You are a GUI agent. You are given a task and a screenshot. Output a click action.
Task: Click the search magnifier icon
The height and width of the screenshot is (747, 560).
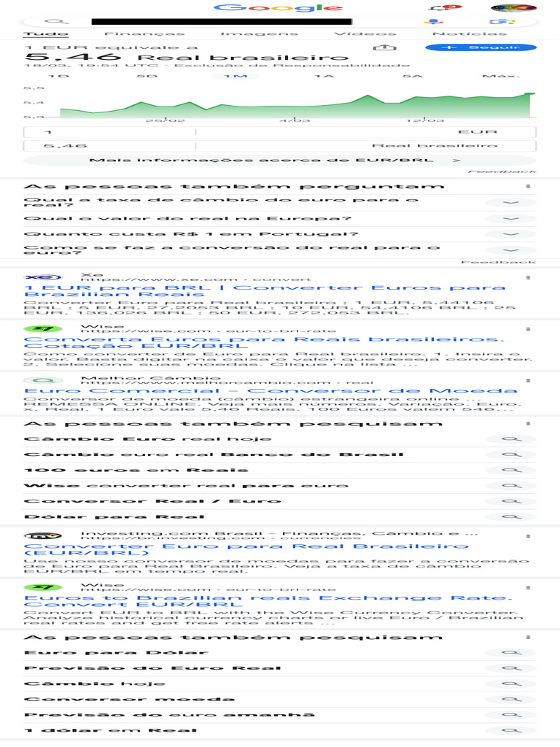(x=56, y=21)
